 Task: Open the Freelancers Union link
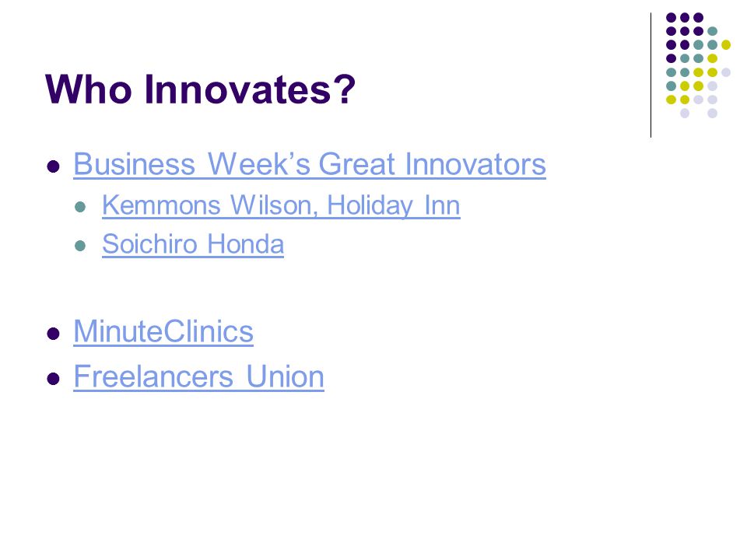tap(198, 376)
